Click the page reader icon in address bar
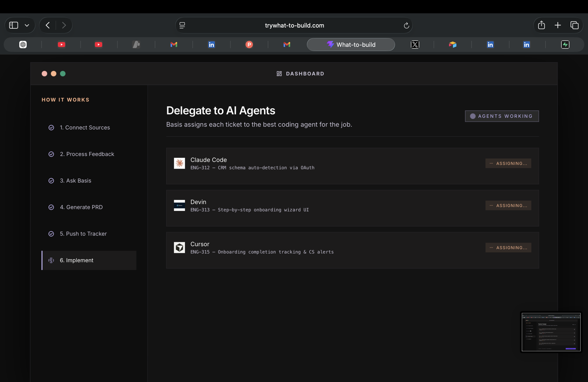588x382 pixels. (x=182, y=25)
